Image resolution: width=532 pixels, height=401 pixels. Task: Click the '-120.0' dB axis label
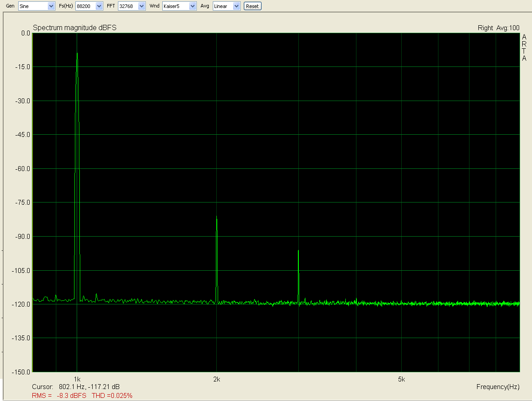[21, 304]
